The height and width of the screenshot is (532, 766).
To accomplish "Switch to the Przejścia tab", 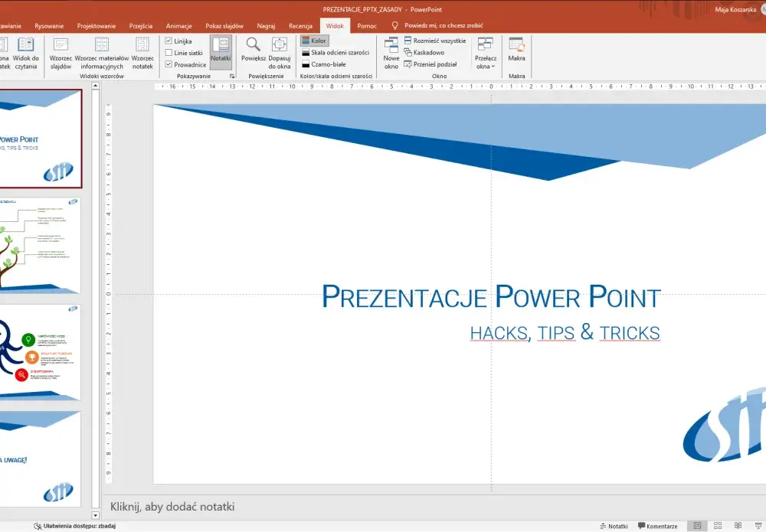I will (x=141, y=26).
